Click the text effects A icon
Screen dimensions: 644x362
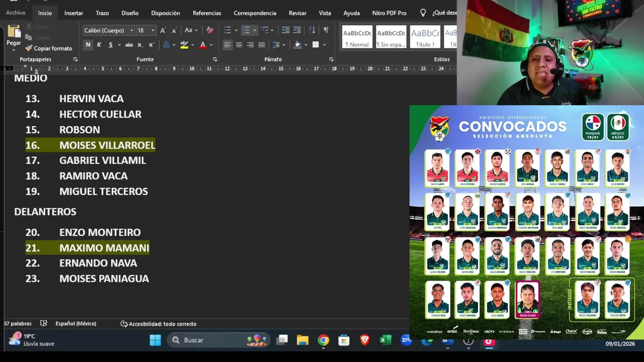coord(166,45)
